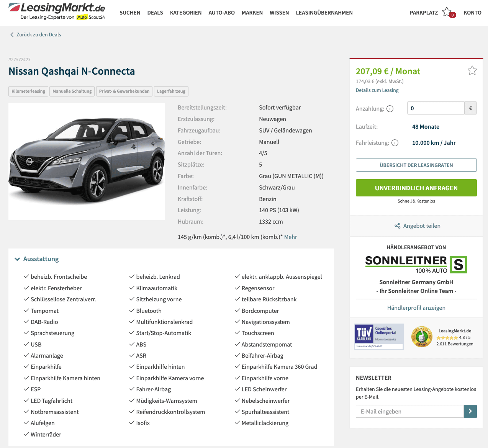This screenshot has height=448, width=488.
Task: Click the Sonnleitner dealer logo
Action: 416,264
